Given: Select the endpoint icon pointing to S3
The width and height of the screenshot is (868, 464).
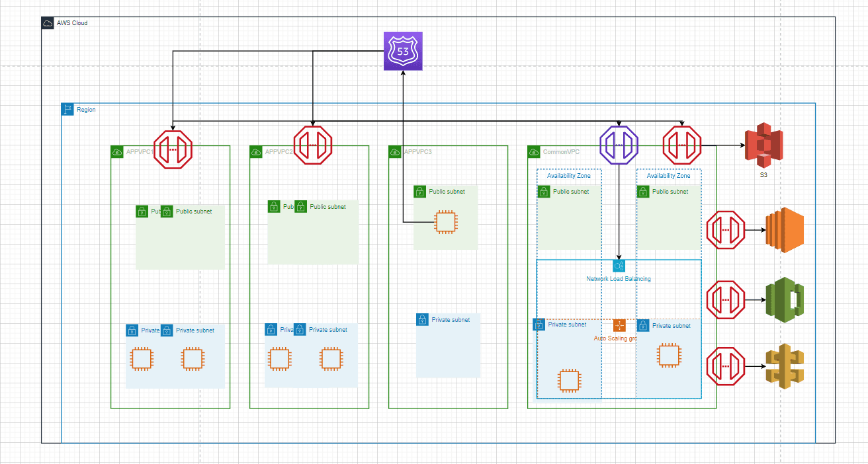Looking at the screenshot, I should 682,145.
